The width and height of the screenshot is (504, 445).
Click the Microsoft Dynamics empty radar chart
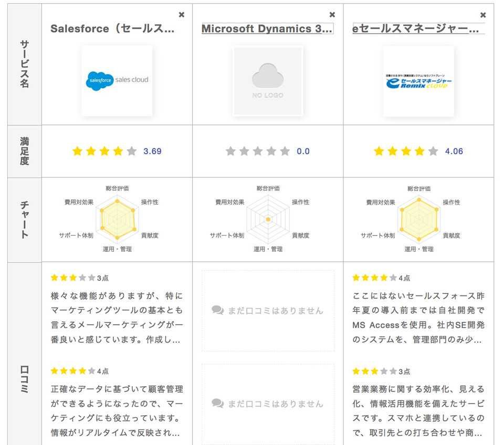[268, 219]
